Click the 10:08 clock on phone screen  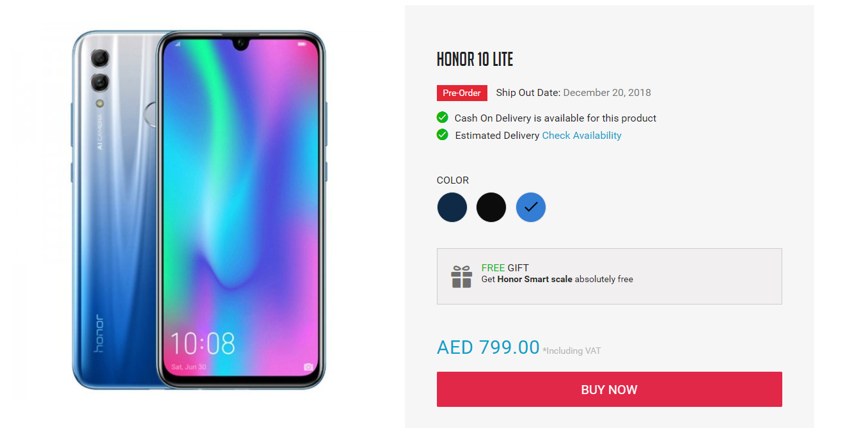click(202, 344)
